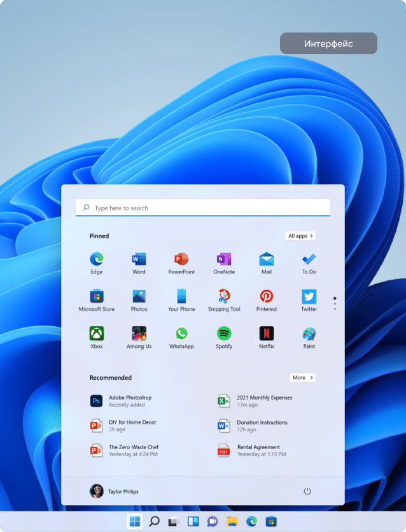Open the Your Phone app
This screenshot has width=406, height=532.
[x=181, y=300]
